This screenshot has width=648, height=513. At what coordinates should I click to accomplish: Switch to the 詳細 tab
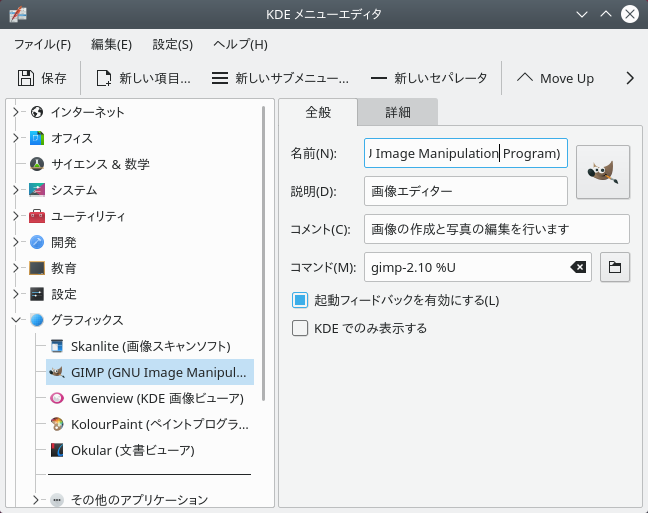click(398, 112)
